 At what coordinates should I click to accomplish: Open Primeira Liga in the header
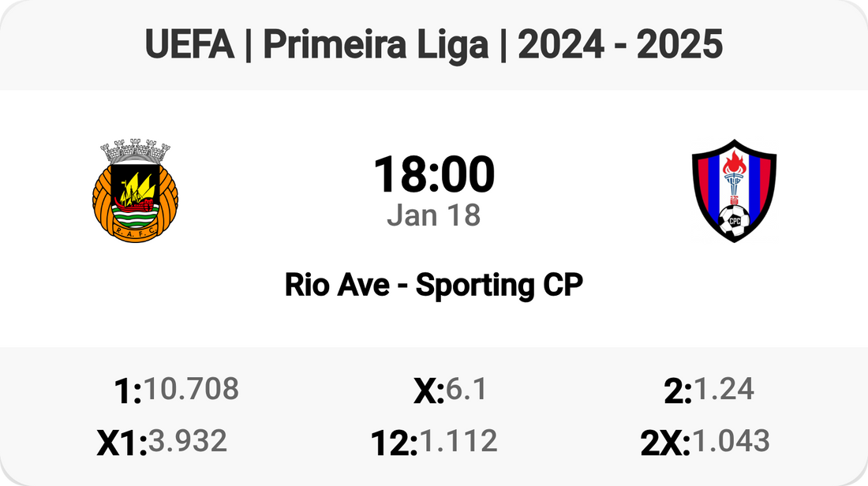(x=376, y=46)
